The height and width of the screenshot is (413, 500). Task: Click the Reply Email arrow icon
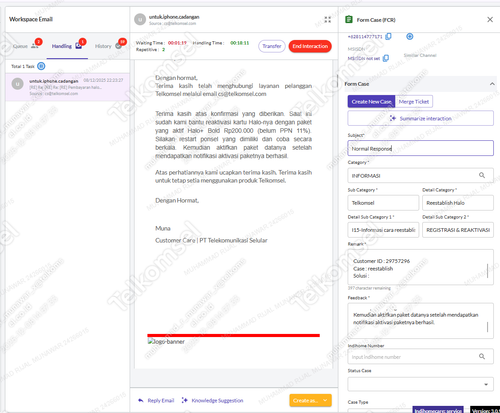point(141,400)
